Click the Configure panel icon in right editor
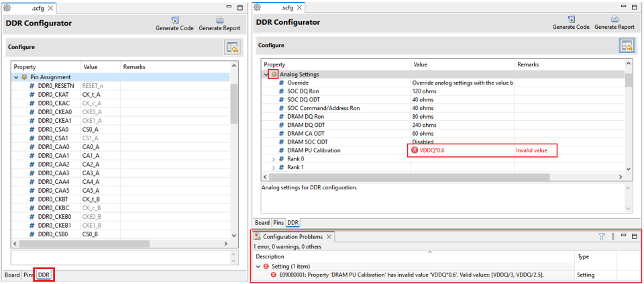 pos(626,46)
